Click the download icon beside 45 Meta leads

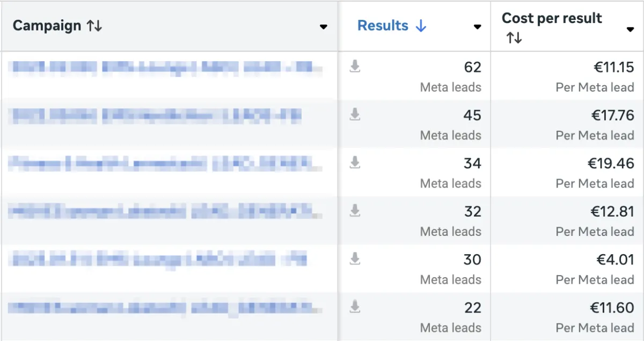(x=355, y=114)
